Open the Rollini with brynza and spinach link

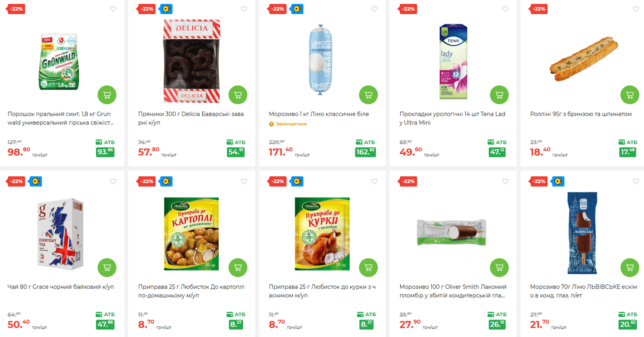[581, 114]
